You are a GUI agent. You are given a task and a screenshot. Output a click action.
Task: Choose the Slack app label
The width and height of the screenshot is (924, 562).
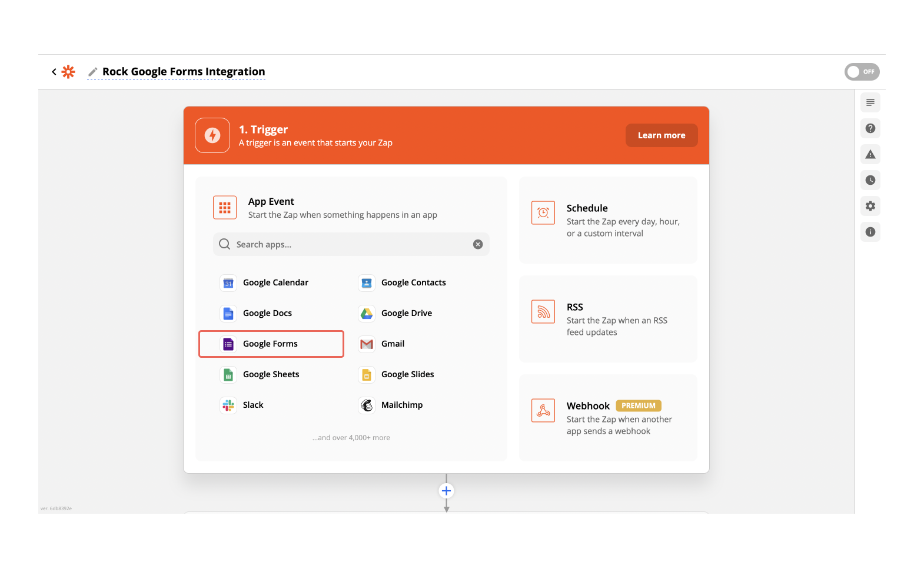(253, 405)
